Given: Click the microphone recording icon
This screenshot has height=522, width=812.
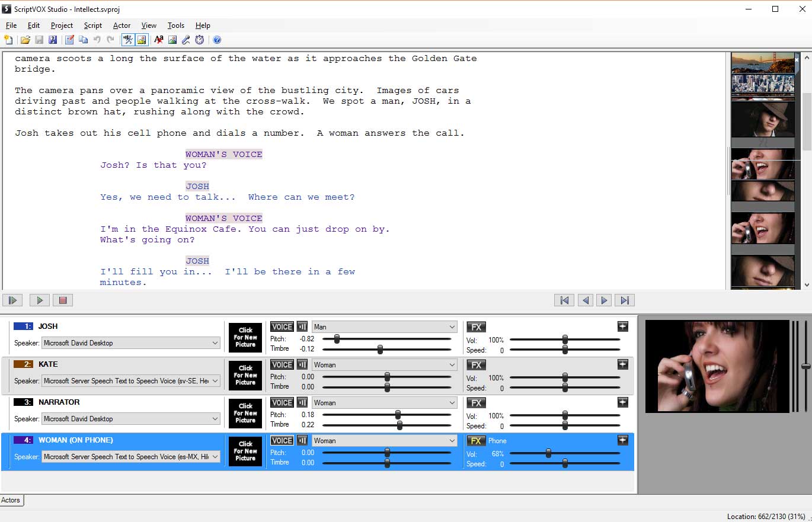Looking at the screenshot, I should coord(185,40).
